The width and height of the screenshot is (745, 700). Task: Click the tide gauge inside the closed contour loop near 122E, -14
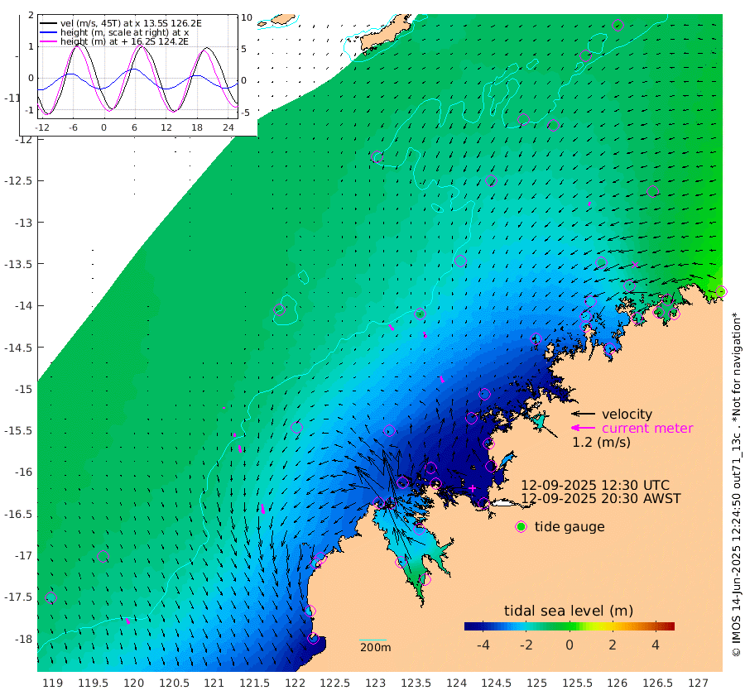pos(280,309)
